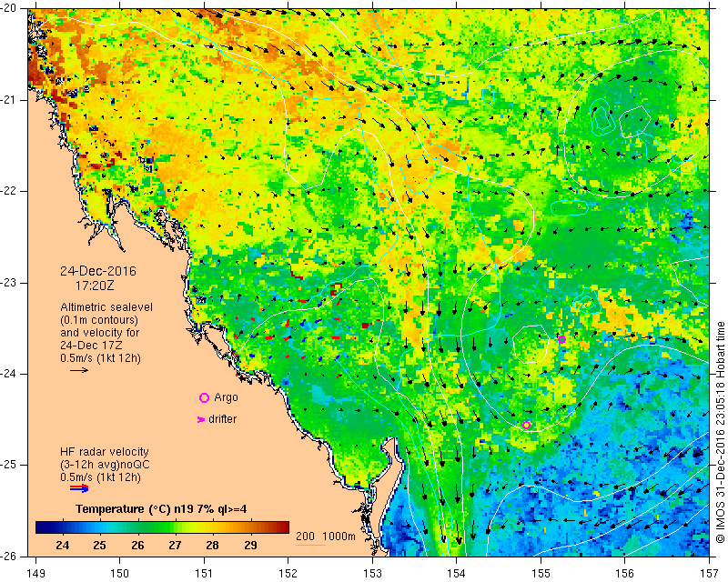Viewport: 728px width, 582px height.
Task: Click the latitude axis label '-20'
Action: click(9, 9)
